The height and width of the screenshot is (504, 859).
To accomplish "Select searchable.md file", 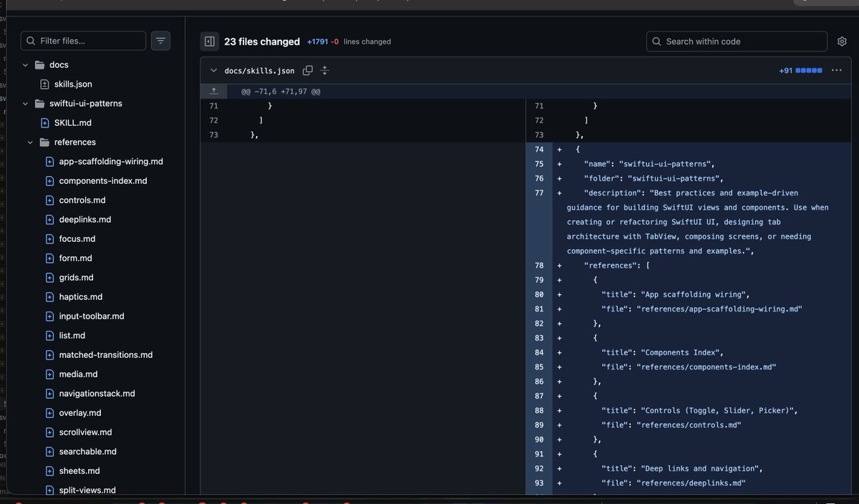I will tap(88, 451).
